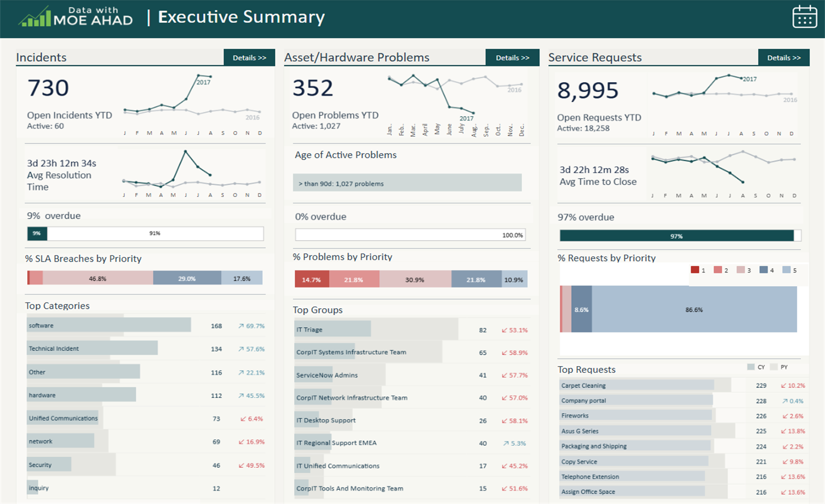825x504 pixels.
Task: Open the calendar icon in header
Action: click(805, 17)
